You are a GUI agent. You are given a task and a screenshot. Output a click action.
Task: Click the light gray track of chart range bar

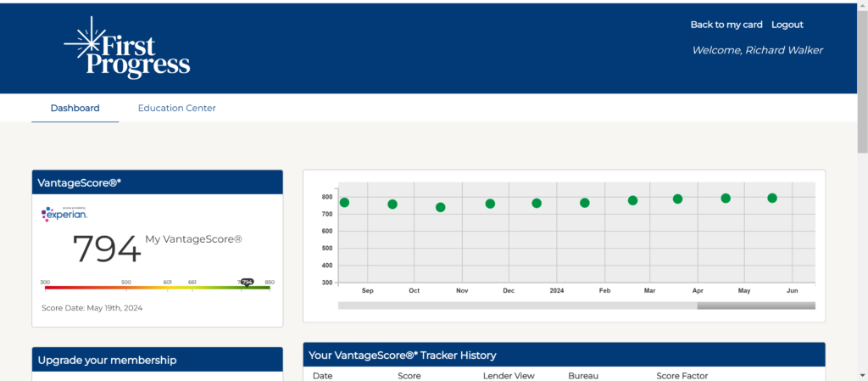[517, 305]
